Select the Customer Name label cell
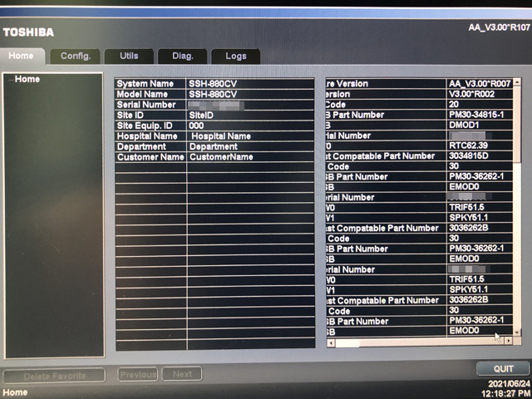Screen dimensions: 532x399 click(x=150, y=157)
